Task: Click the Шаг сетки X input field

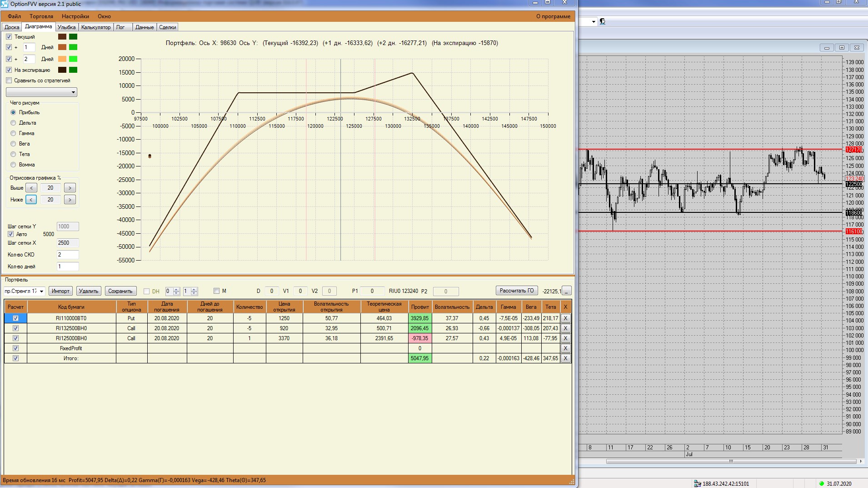Action: point(68,243)
